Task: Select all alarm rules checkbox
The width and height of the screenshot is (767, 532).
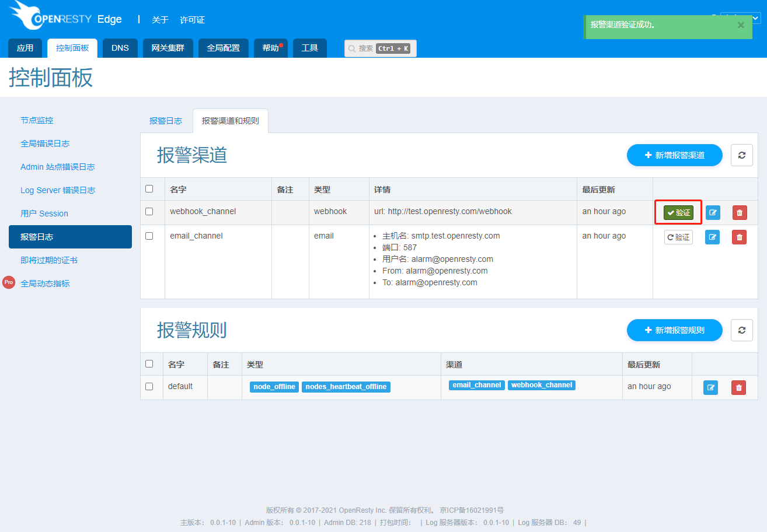Action: 149,363
